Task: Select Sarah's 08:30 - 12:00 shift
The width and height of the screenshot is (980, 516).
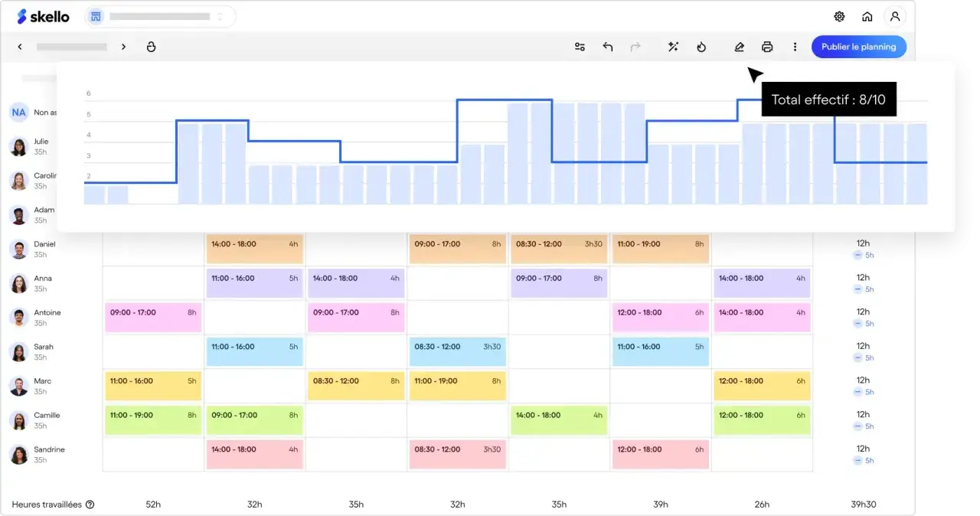Action: coord(458,351)
